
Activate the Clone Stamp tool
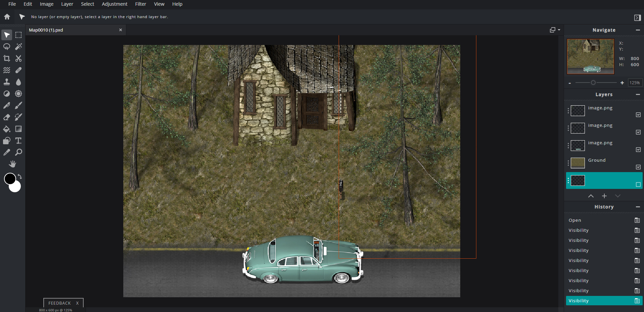(7, 82)
